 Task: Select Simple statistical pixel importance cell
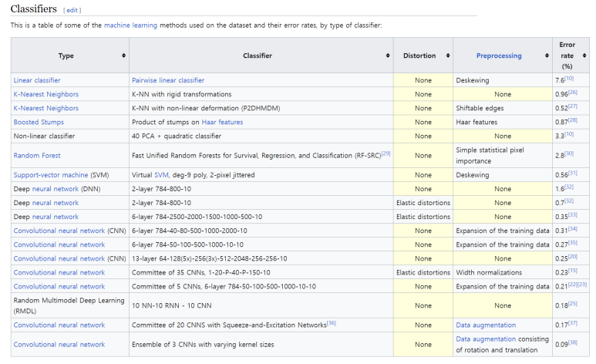pos(503,156)
